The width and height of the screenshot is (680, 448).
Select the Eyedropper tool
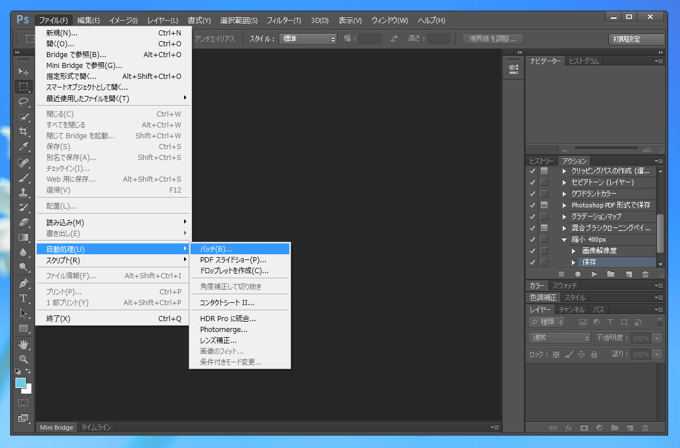23,146
